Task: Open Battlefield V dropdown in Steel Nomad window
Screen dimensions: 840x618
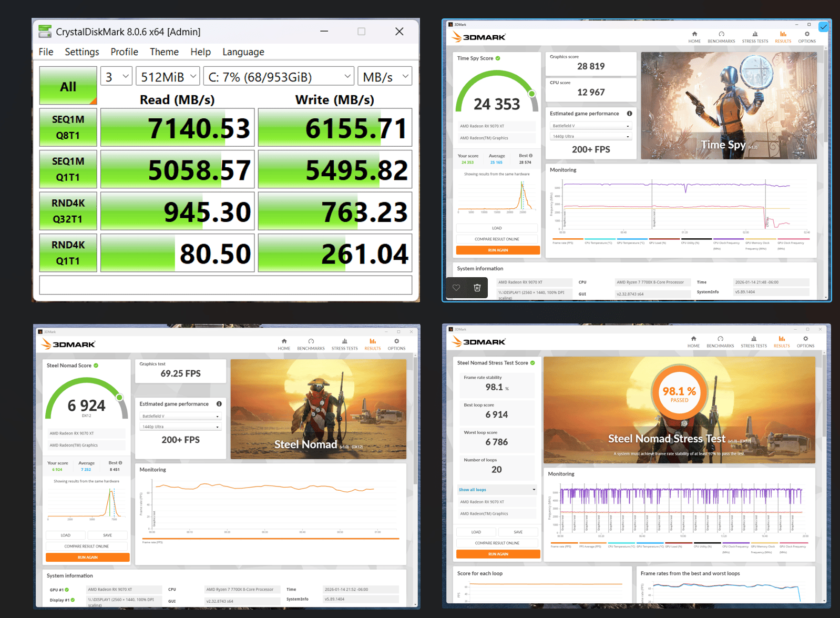Action: (180, 416)
